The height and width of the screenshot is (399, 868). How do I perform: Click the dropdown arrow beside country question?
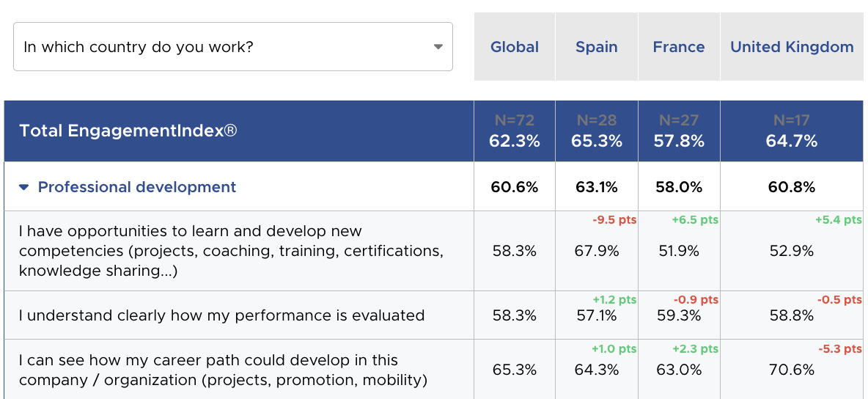(x=438, y=47)
